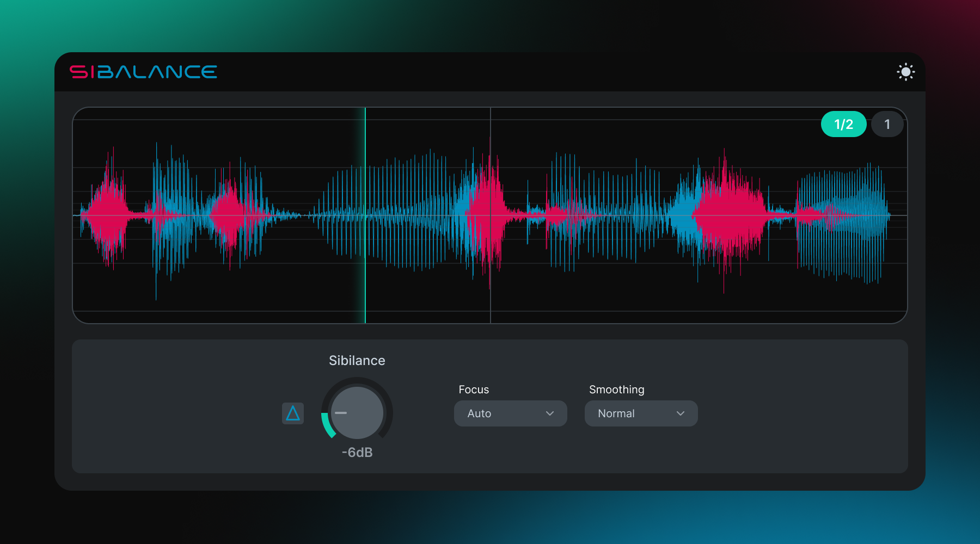Toggle the delta listen button
This screenshot has width=980, height=544.
pos(293,413)
